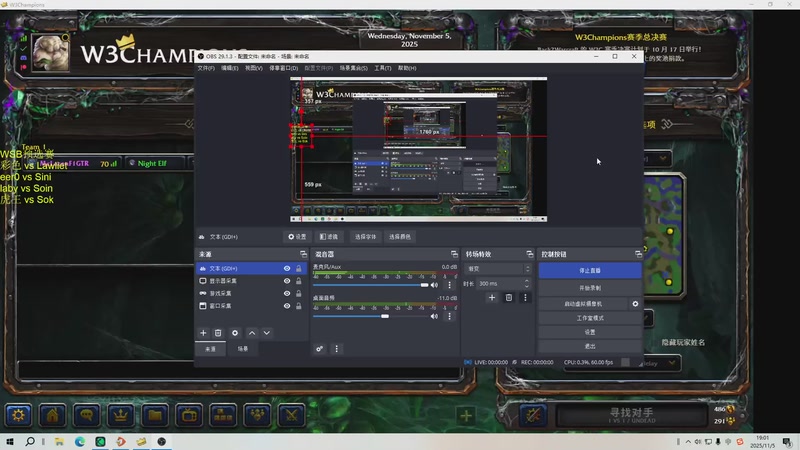This screenshot has height=450, width=800.
Task: Click 开始录制 button
Action: [x=590, y=288]
